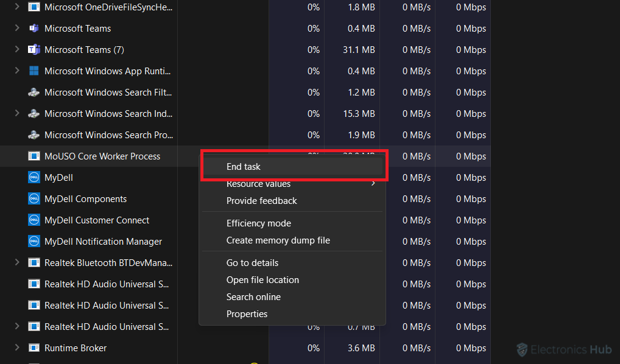This screenshot has height=364, width=620.
Task: Click the 1.2 MB memory value
Action: click(x=361, y=93)
